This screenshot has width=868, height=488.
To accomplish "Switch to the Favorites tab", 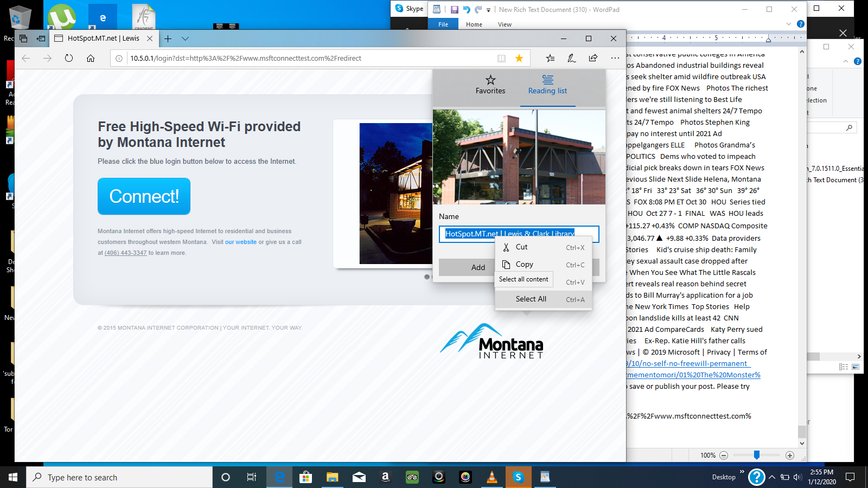I will pos(490,85).
